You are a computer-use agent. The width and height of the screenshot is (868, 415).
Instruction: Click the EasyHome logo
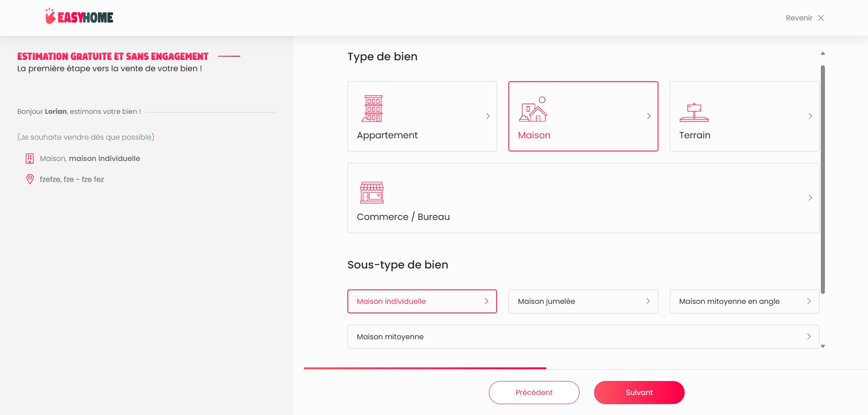pos(79,17)
